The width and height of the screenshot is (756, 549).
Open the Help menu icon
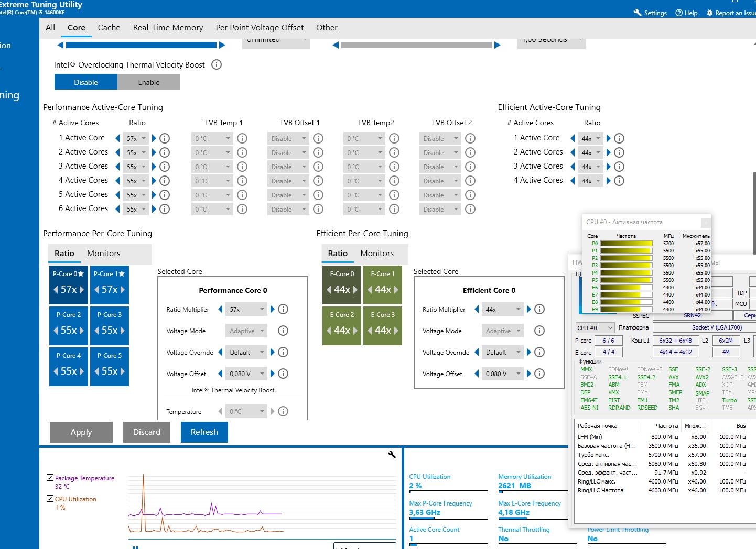[x=679, y=13]
